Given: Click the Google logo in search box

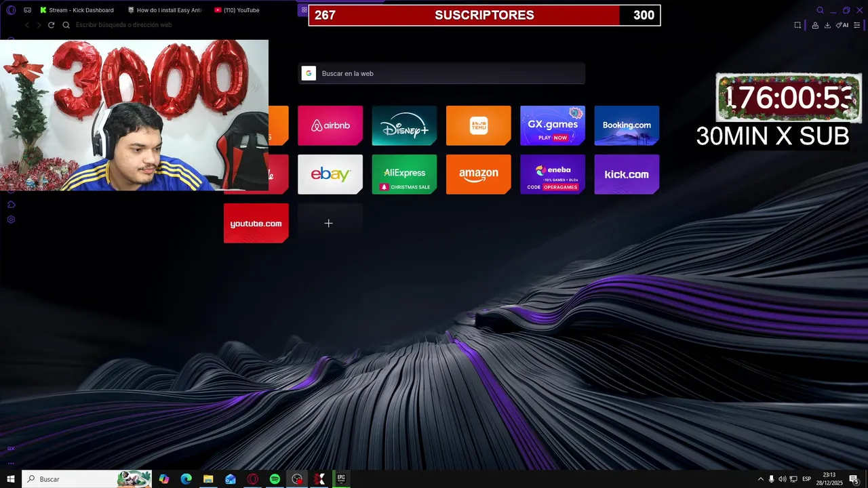Looking at the screenshot, I should pyautogui.click(x=309, y=73).
